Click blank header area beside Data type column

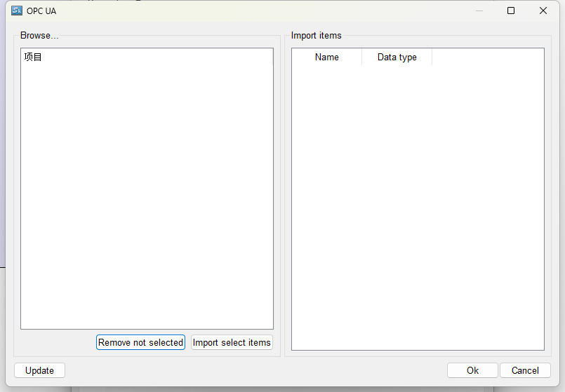[488, 58]
